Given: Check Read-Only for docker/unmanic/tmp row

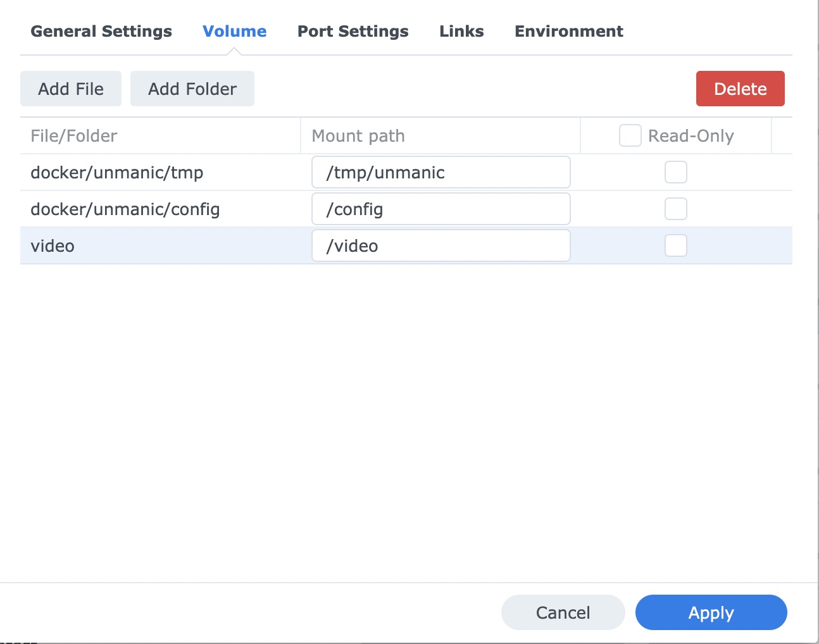Looking at the screenshot, I should [x=675, y=171].
